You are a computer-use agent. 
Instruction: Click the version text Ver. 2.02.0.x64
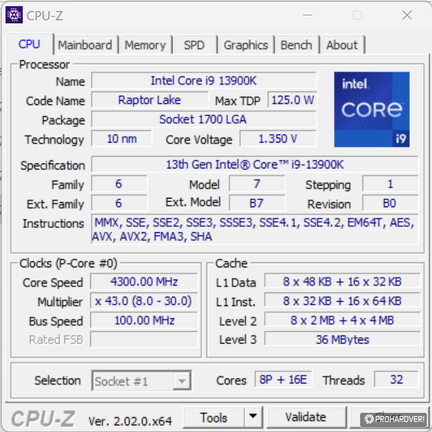(x=130, y=421)
